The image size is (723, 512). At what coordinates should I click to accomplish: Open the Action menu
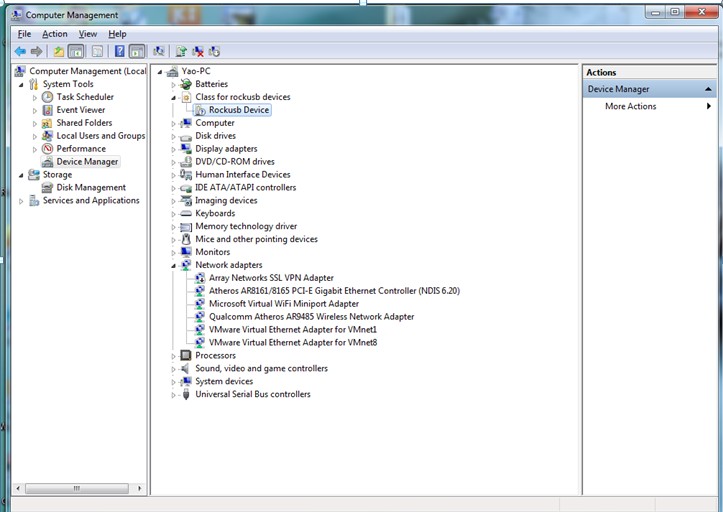(x=54, y=34)
